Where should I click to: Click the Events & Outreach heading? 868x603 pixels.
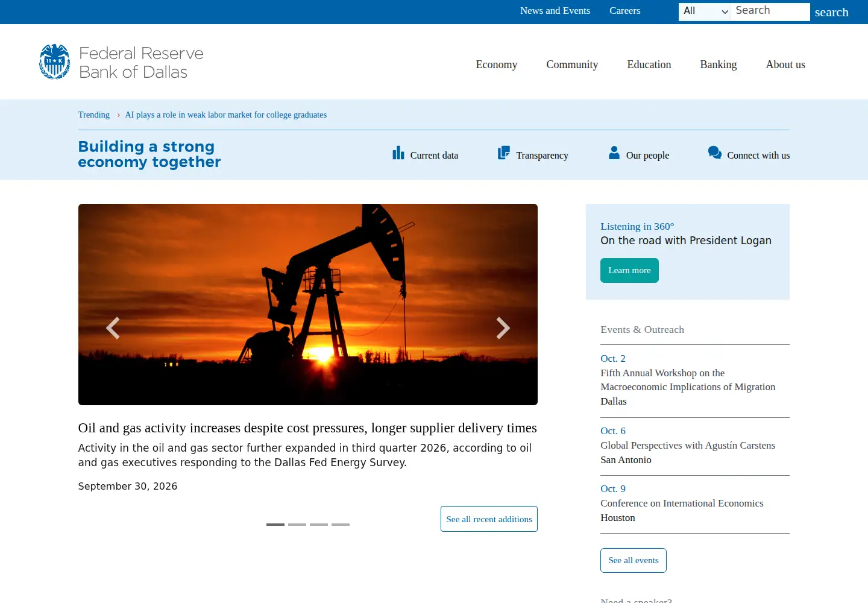click(642, 329)
